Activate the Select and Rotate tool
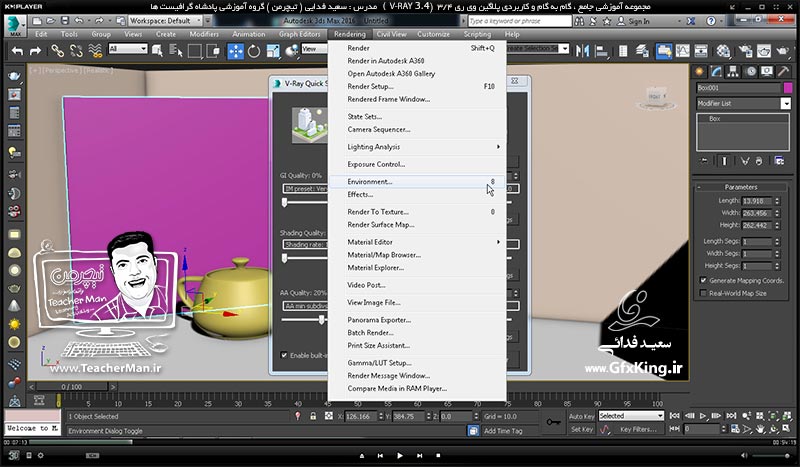 tap(254, 51)
